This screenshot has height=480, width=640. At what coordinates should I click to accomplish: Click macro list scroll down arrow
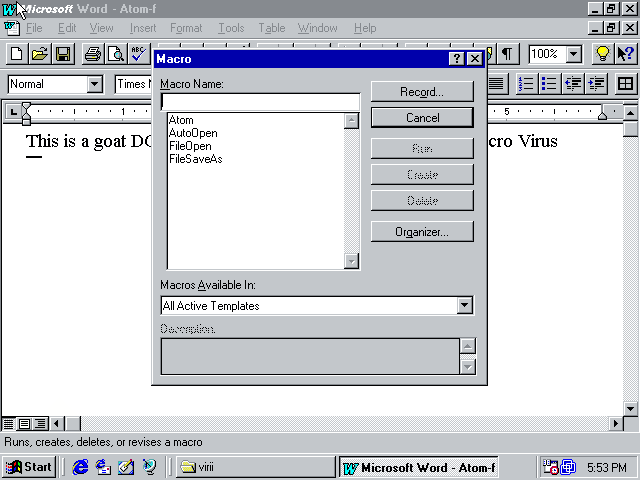pyautogui.click(x=351, y=261)
